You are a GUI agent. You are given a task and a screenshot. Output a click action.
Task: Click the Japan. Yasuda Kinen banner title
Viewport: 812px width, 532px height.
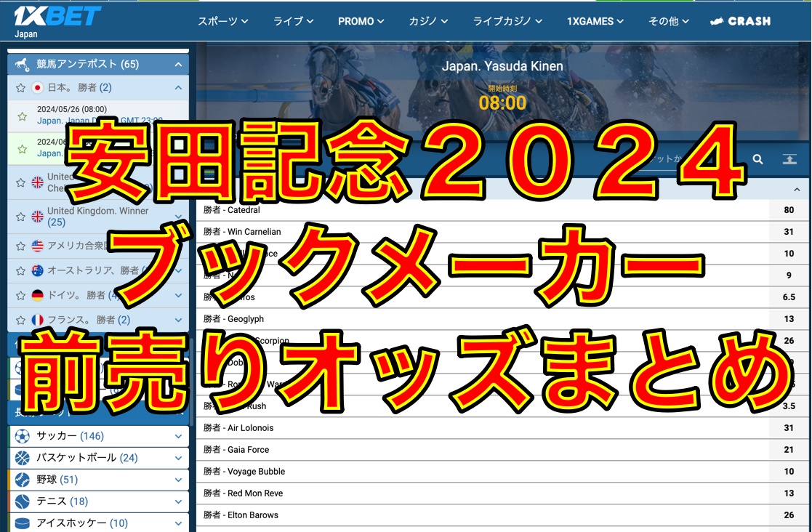[502, 66]
